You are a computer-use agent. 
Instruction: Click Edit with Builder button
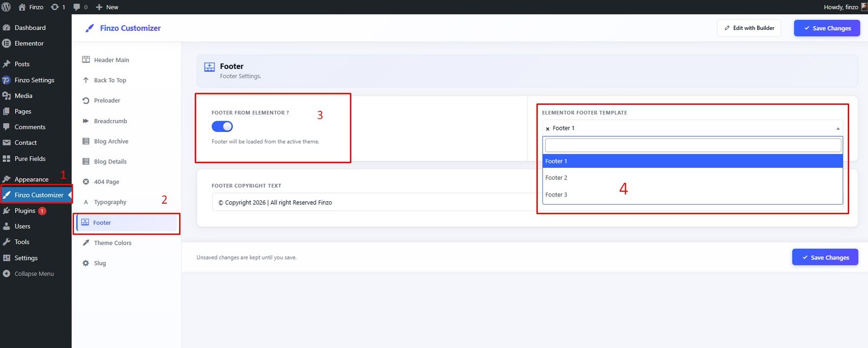749,28
